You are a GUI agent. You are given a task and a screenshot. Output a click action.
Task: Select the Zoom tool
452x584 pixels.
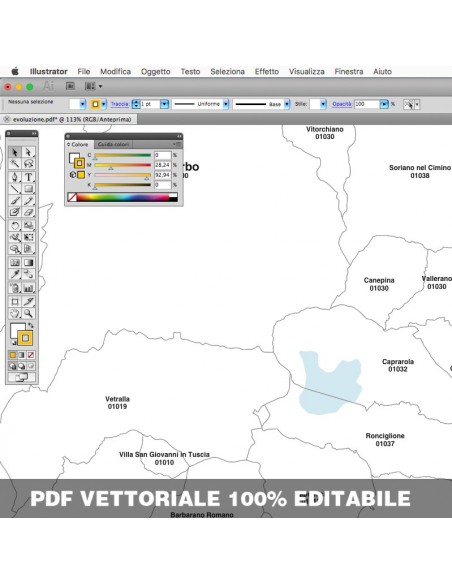[28, 313]
